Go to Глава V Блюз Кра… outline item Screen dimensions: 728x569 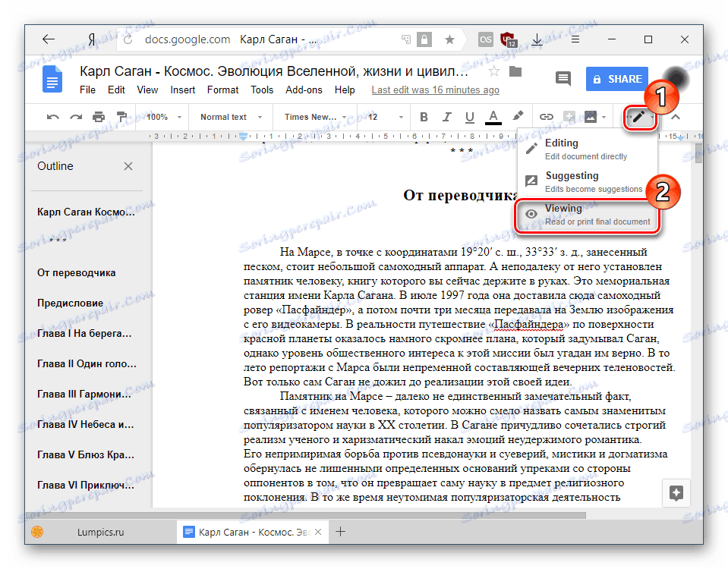point(86,455)
